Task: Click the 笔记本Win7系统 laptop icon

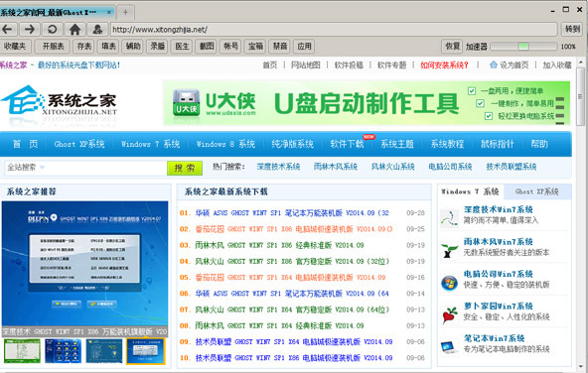Action: pos(449,347)
